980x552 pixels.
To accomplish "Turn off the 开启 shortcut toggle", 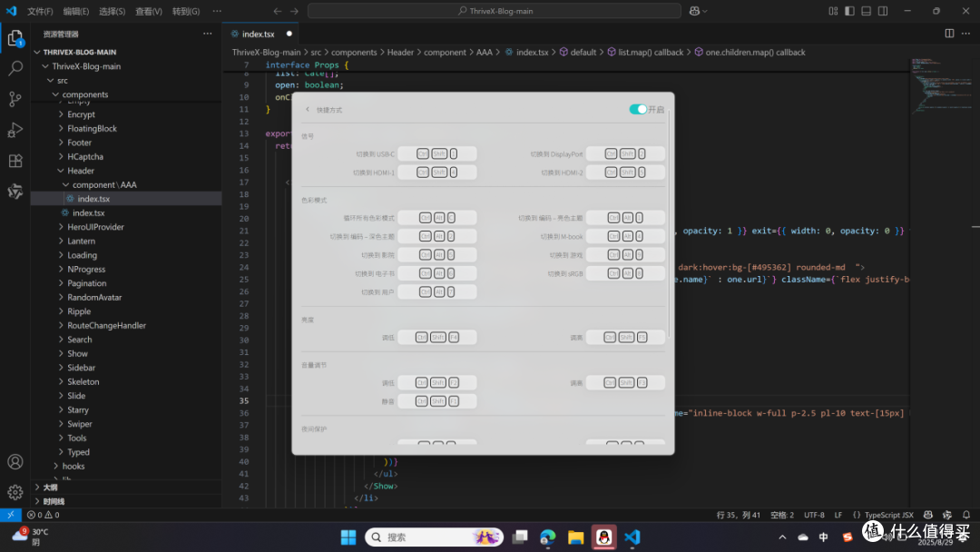I will tap(638, 109).
